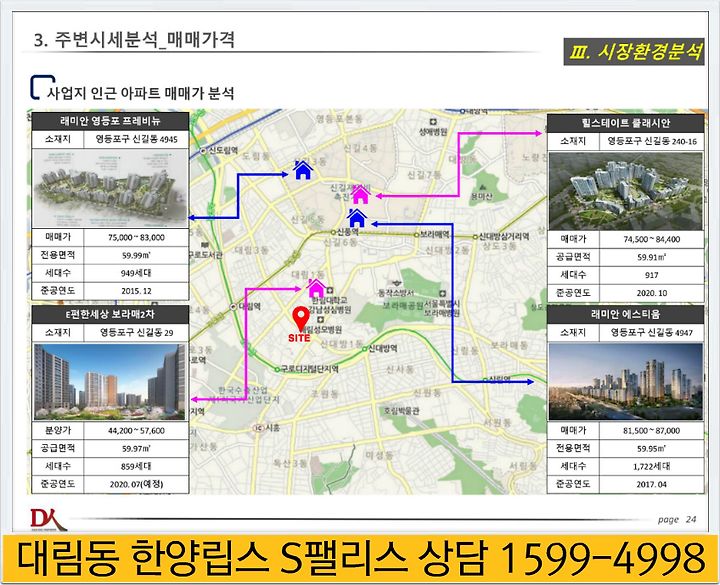Click the 보라매역 station marker
720x585 pixels.
click(x=416, y=235)
